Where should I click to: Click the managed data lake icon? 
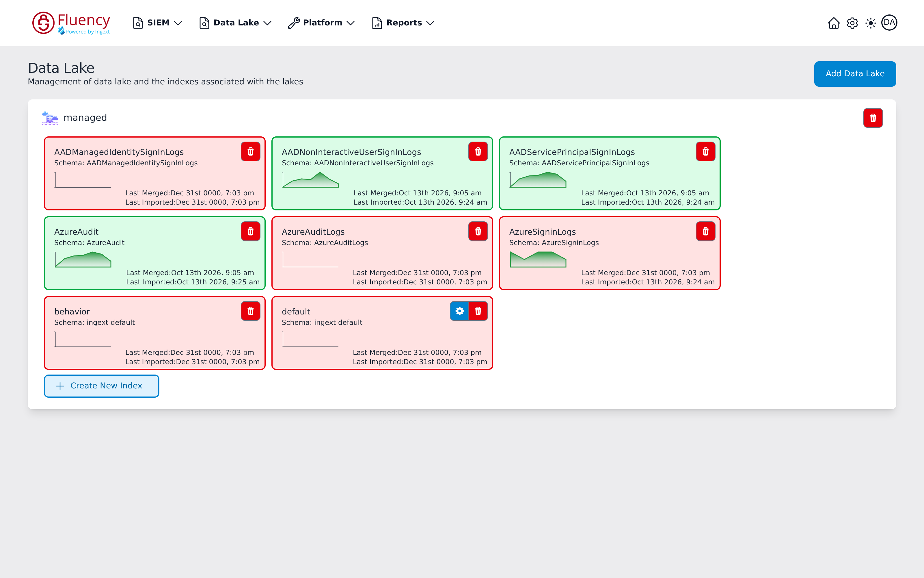pos(50,118)
